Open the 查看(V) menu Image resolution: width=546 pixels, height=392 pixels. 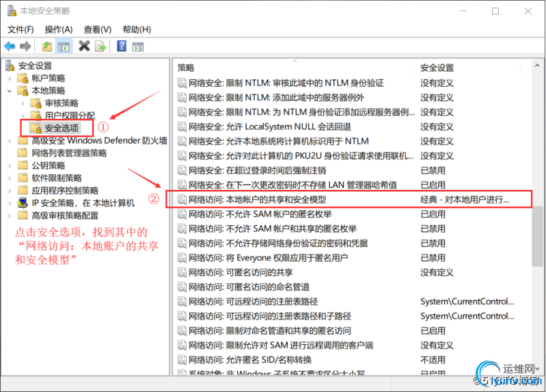(98, 29)
